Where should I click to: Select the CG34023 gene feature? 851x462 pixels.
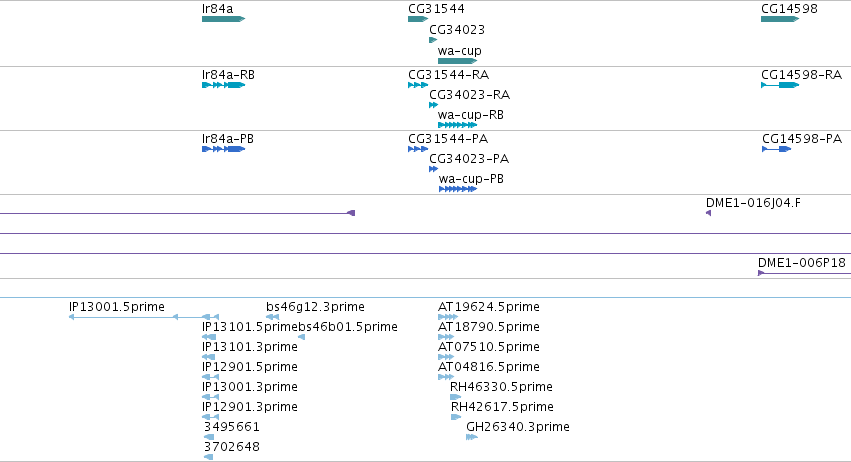[433, 40]
